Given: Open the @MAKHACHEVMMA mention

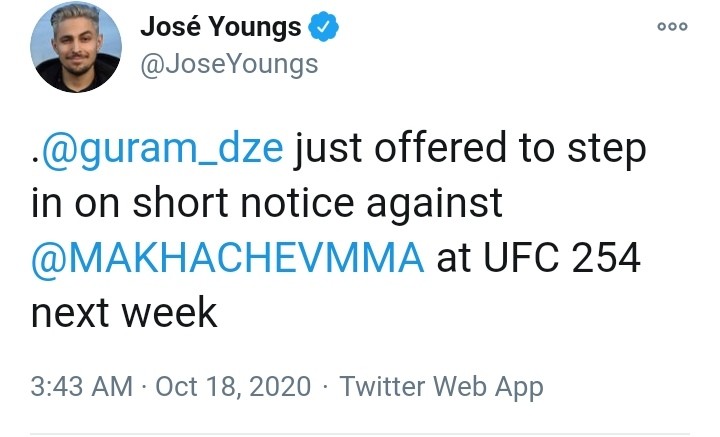Looking at the screenshot, I should click(229, 259).
